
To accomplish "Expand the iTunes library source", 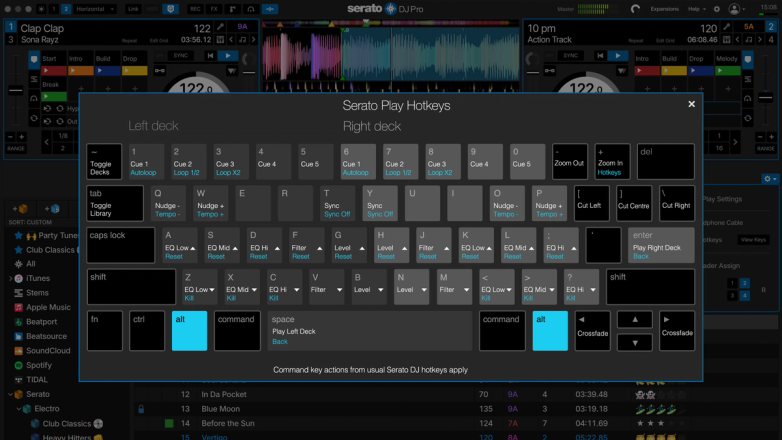I will pyautogui.click(x=9, y=278).
